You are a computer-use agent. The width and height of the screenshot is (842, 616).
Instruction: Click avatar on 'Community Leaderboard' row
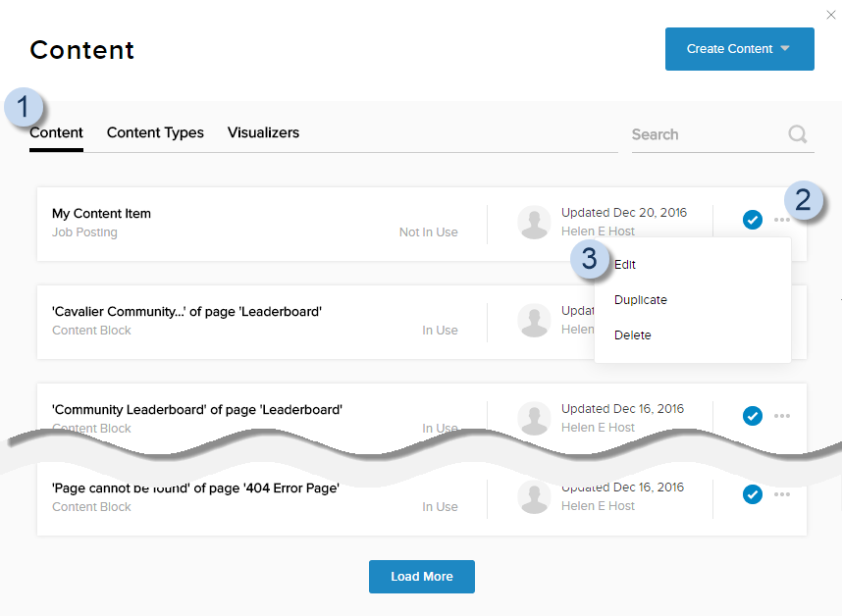point(534,418)
